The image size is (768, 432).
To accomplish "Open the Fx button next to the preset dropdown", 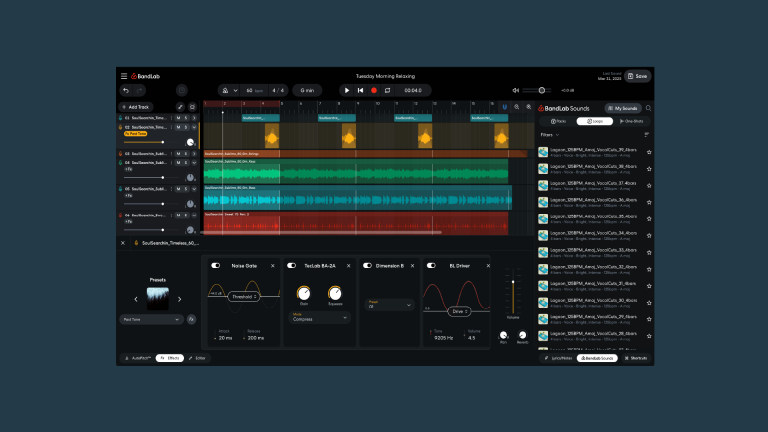I will point(192,319).
